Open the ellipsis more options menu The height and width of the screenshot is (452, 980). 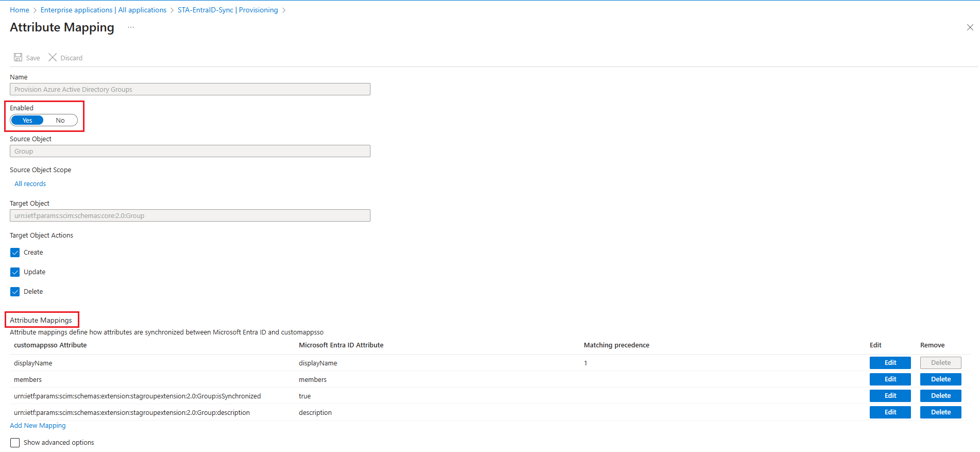coord(131,28)
